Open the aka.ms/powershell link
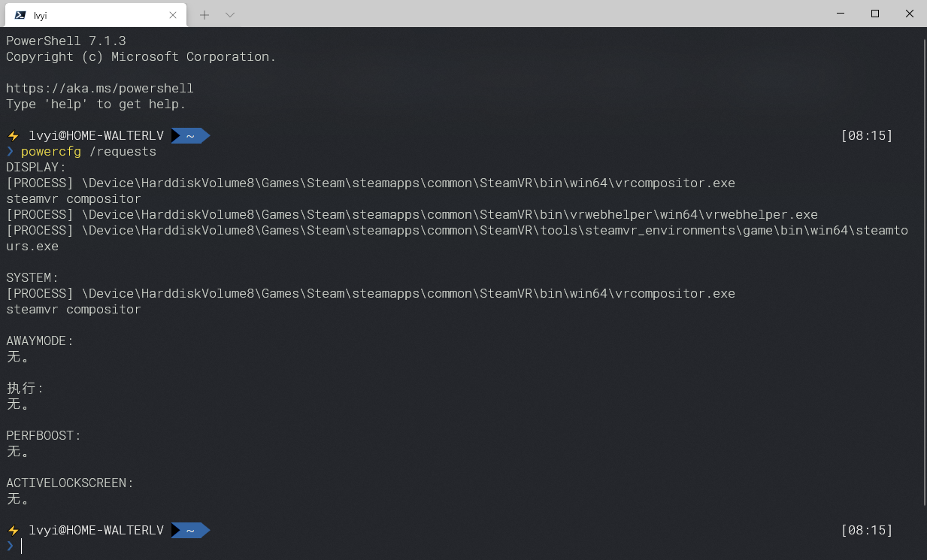This screenshot has height=560, width=927. click(x=100, y=88)
